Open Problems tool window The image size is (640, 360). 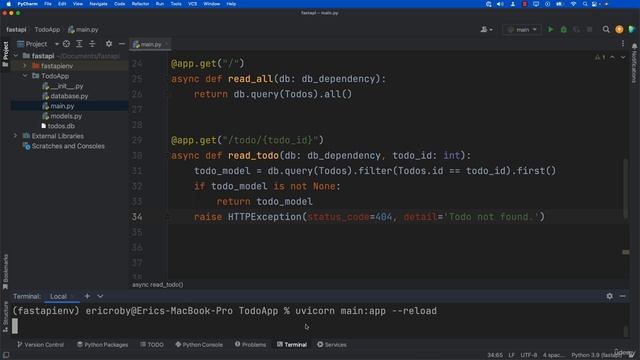point(250,344)
